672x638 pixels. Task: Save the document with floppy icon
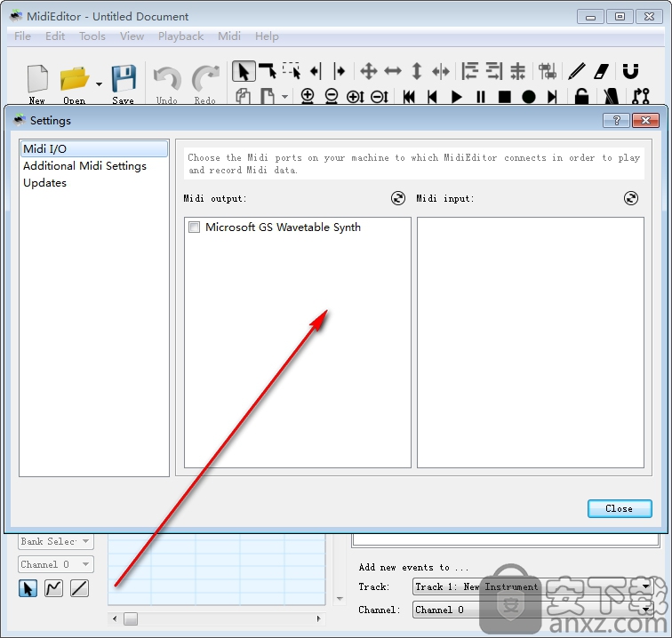pos(124,84)
